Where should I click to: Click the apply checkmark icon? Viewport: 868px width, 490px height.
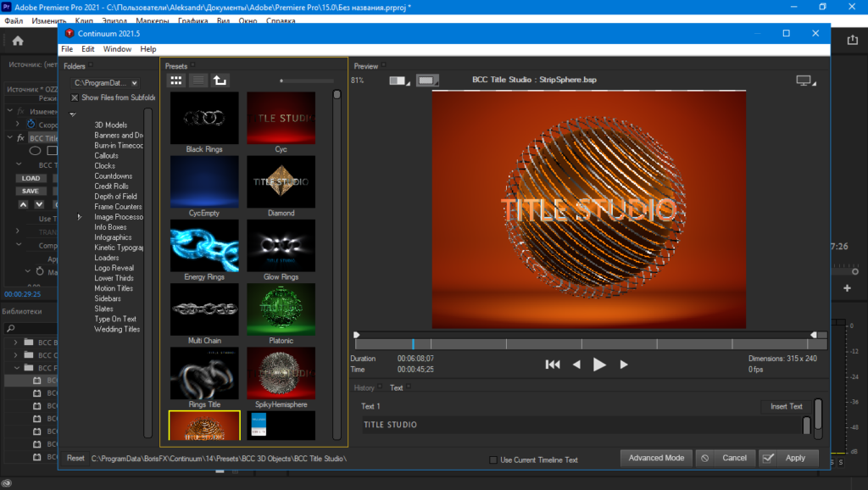coord(768,459)
